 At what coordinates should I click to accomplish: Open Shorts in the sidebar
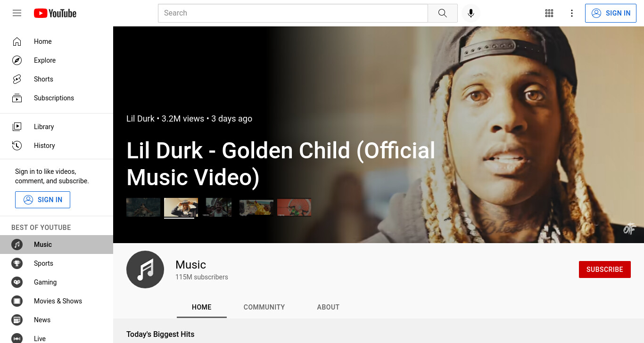[57, 79]
